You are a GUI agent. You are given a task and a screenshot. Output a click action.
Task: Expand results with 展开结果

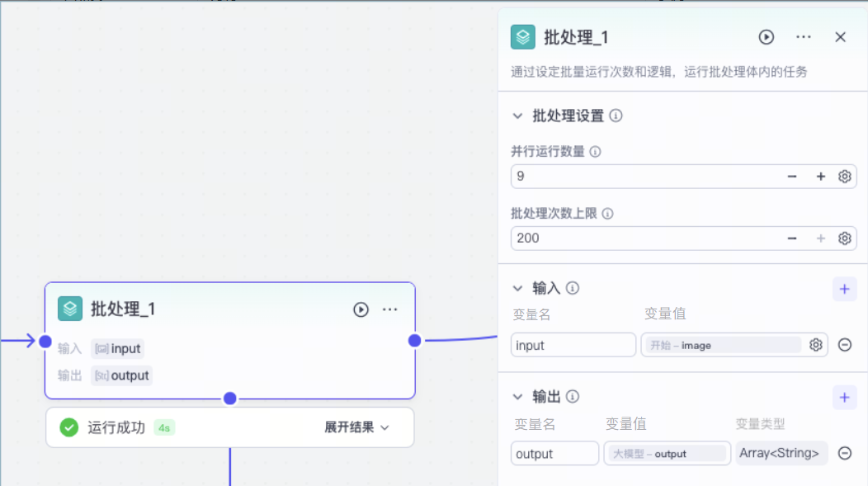(x=357, y=427)
